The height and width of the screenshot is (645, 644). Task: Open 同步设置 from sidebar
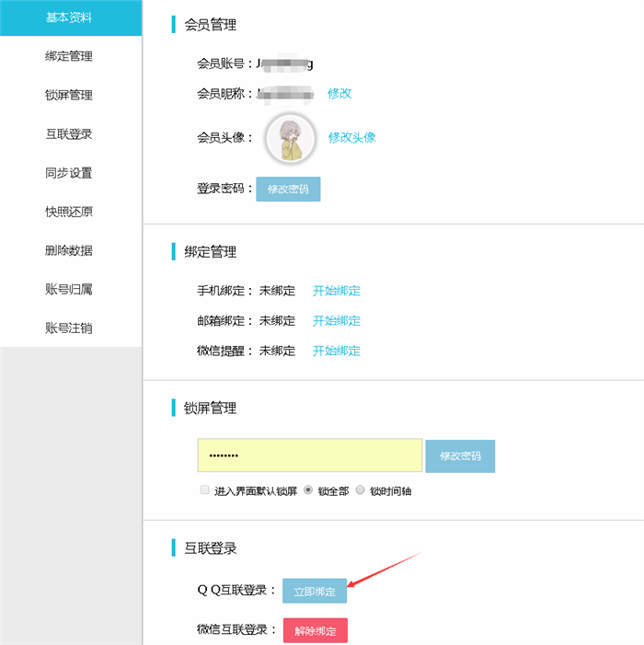69,173
